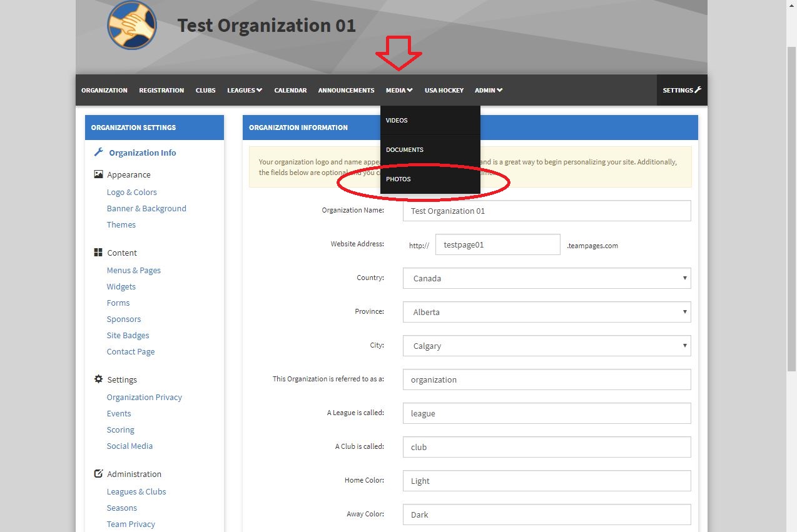Expand the Admin menu chevron
The width and height of the screenshot is (797, 532).
point(500,90)
